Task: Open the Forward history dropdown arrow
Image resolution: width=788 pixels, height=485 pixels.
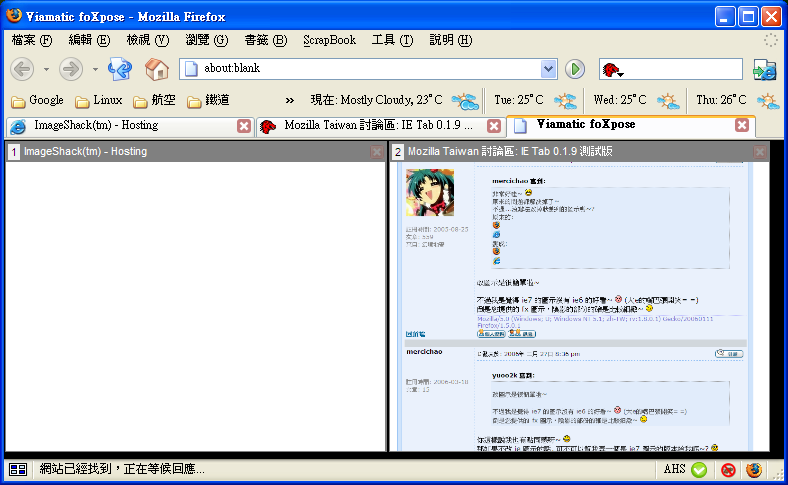Action: (x=95, y=69)
